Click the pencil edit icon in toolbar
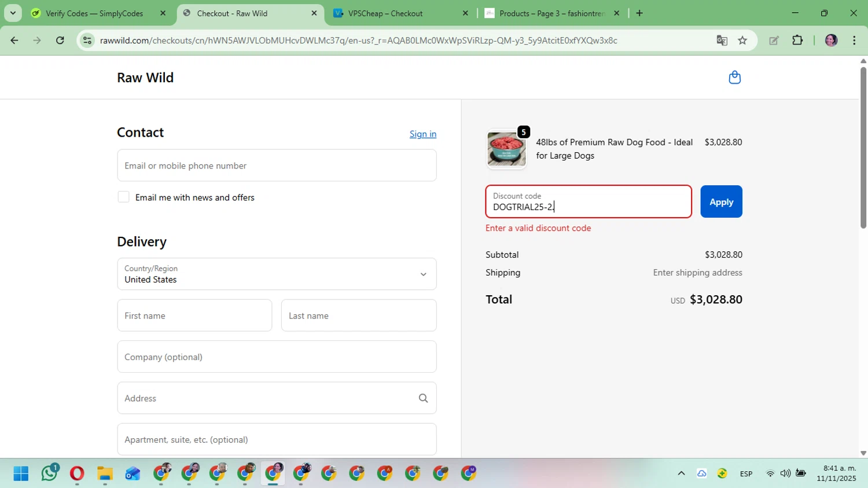The width and height of the screenshot is (868, 488). point(774,40)
